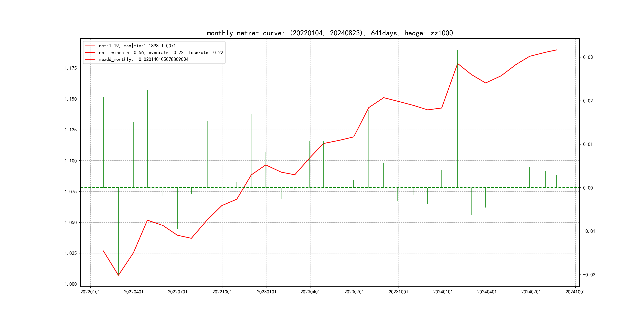Image resolution: width=644 pixels, height=322 pixels.
Task: Click the 0.03 right axis label
Action: pyautogui.click(x=588, y=57)
